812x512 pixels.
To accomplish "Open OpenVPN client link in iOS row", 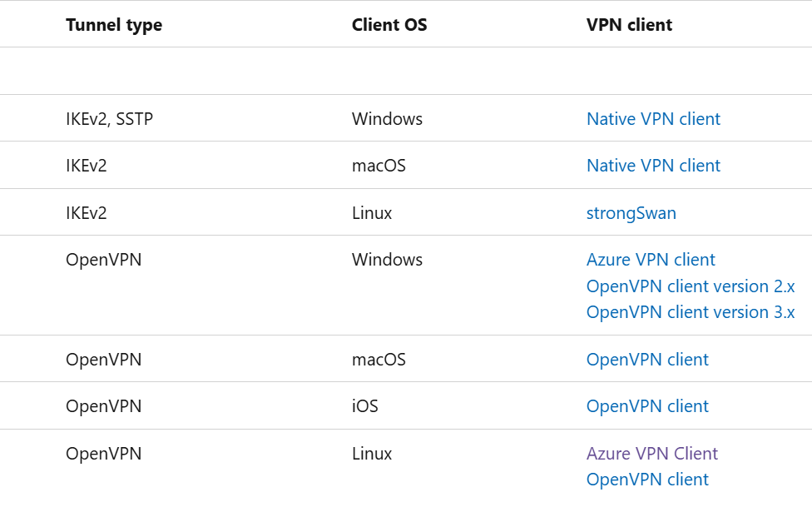I will [x=647, y=405].
